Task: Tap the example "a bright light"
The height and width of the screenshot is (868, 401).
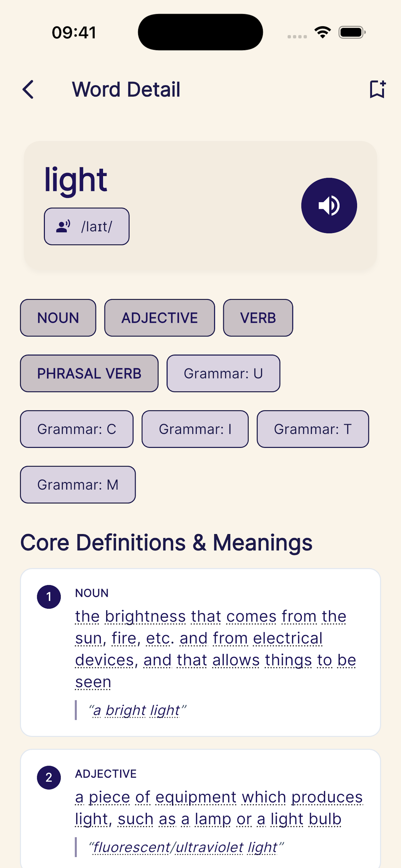Action: [137, 710]
